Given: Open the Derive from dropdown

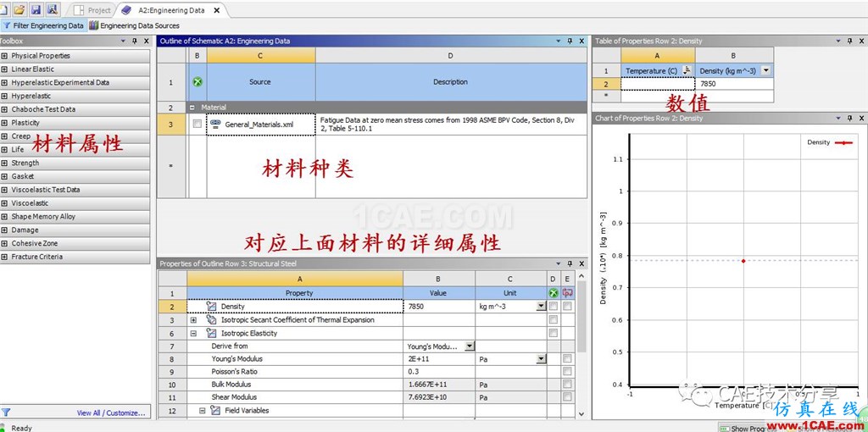Looking at the screenshot, I should tap(469, 346).
